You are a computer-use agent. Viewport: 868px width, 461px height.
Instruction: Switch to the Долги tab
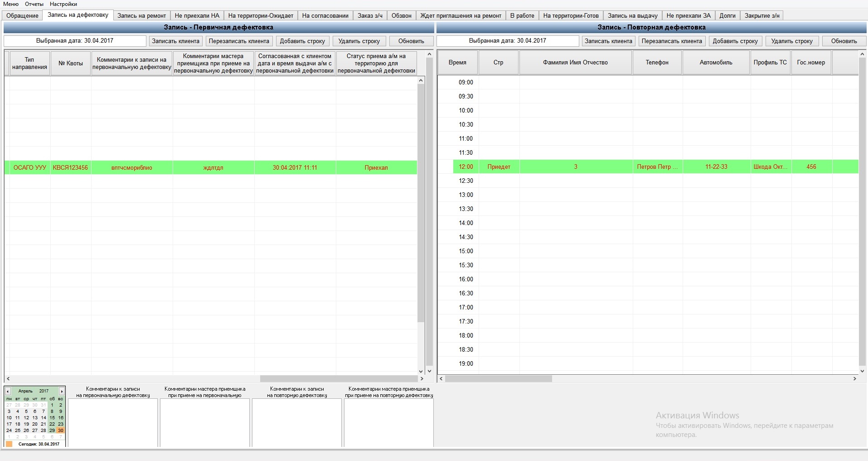(727, 15)
